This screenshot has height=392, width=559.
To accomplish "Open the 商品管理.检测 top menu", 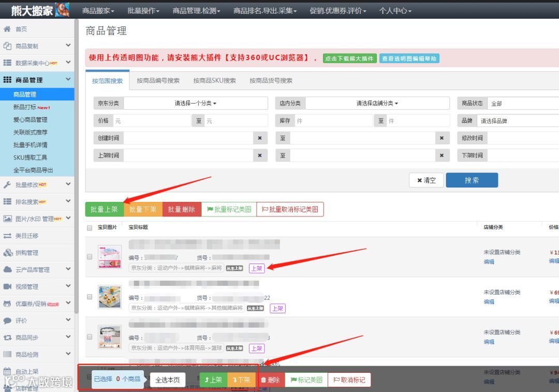I will (197, 11).
